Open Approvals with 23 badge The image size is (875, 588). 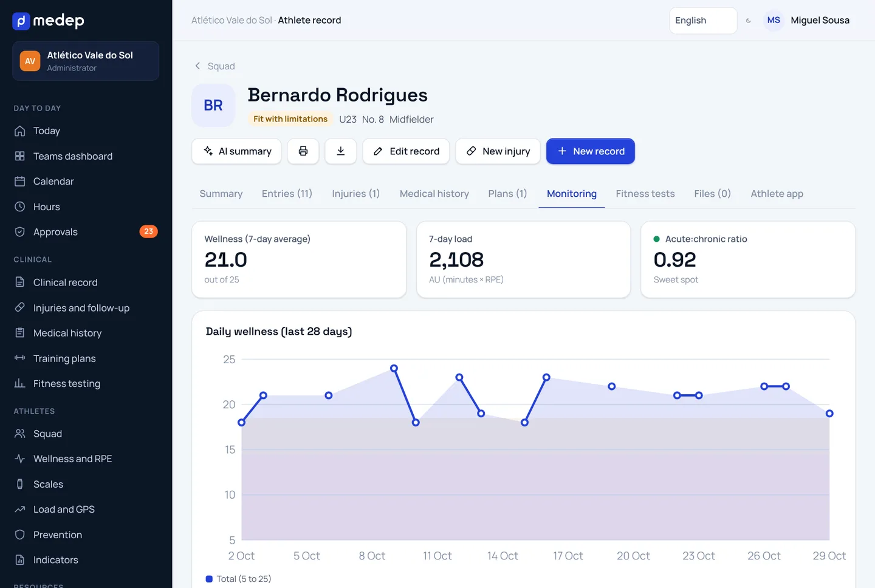pyautogui.click(x=86, y=231)
